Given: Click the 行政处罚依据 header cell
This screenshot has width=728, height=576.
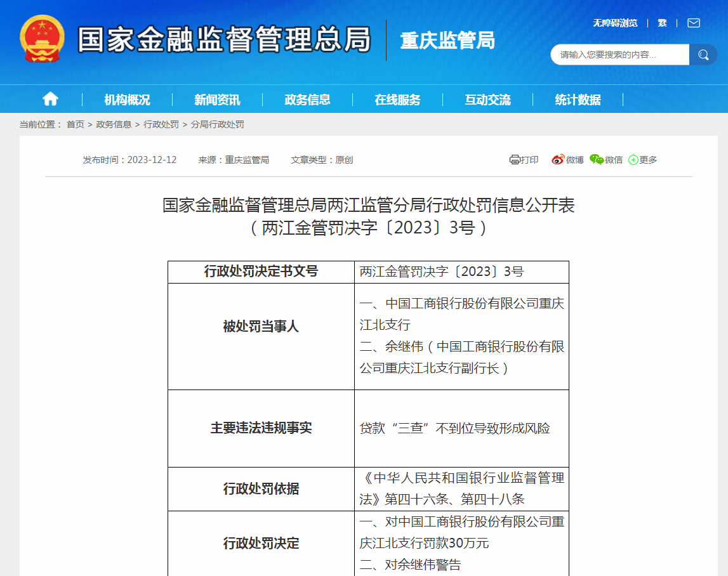Looking at the screenshot, I should pos(261,489).
